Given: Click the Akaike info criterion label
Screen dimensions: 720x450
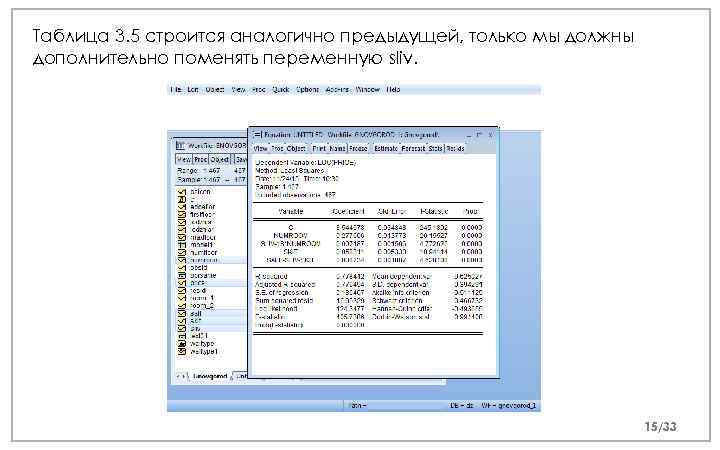Looking at the screenshot, I should pyautogui.click(x=401, y=292).
